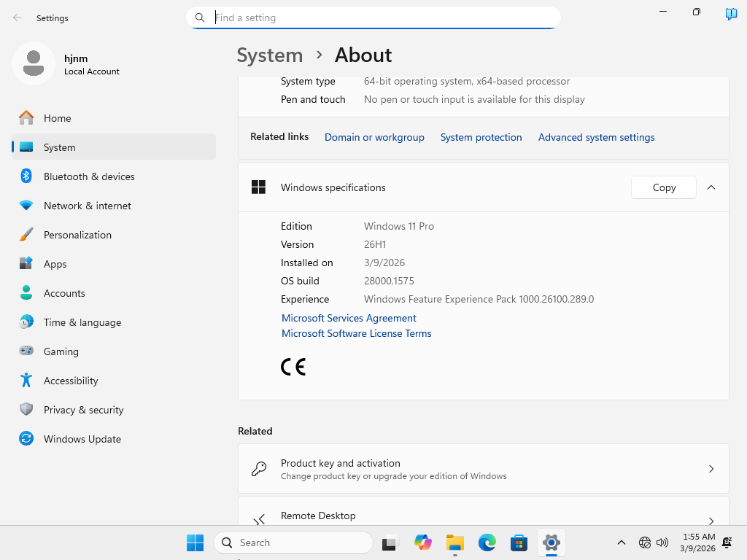This screenshot has width=747, height=560.
Task: Click the Windows Update sync icon
Action: tap(26, 439)
